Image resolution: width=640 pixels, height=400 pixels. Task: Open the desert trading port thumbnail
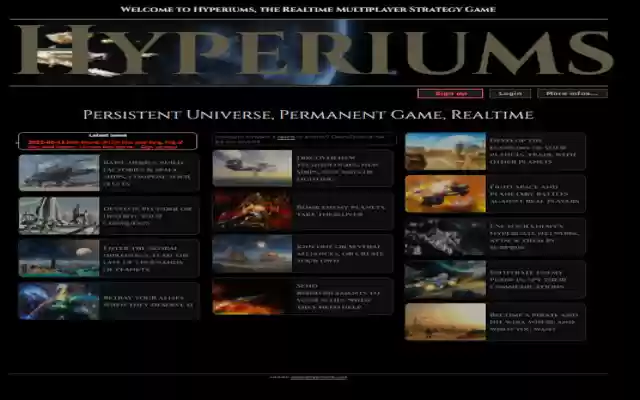(x=445, y=151)
